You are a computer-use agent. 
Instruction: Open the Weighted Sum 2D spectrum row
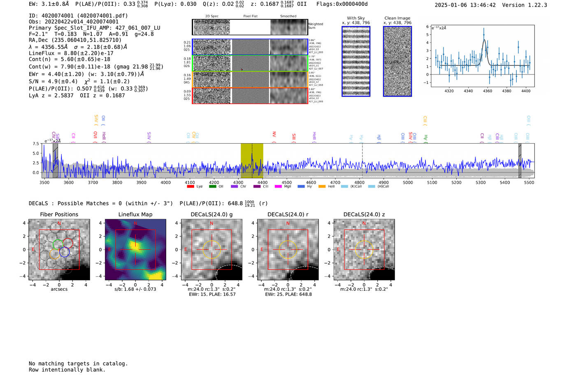pyautogui.click(x=250, y=27)
